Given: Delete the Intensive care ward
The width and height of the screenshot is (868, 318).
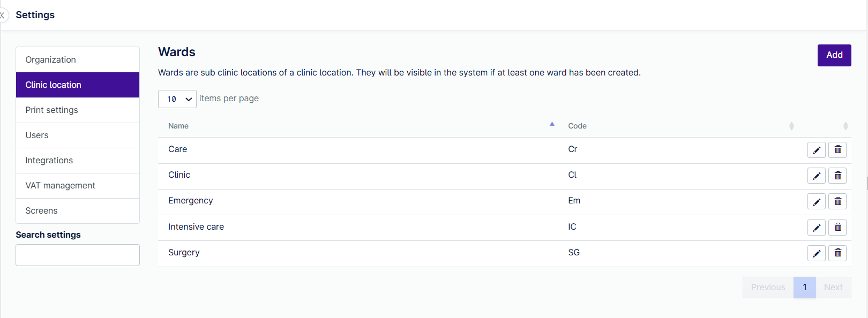Looking at the screenshot, I should tap(837, 228).
